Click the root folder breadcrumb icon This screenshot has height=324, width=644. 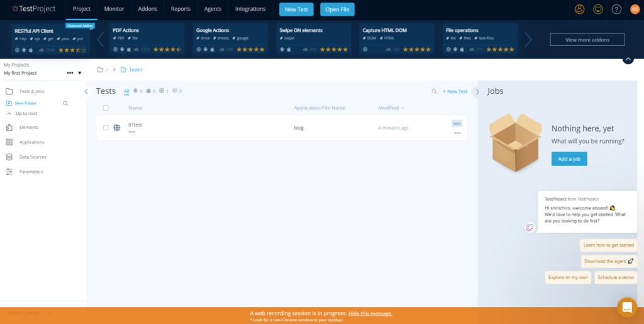[100, 70]
